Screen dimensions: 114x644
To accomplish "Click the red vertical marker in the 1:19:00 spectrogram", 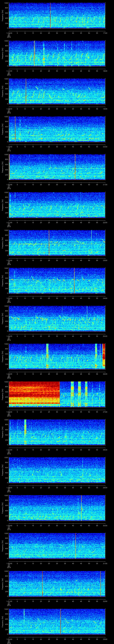I will [x=15, y=129].
